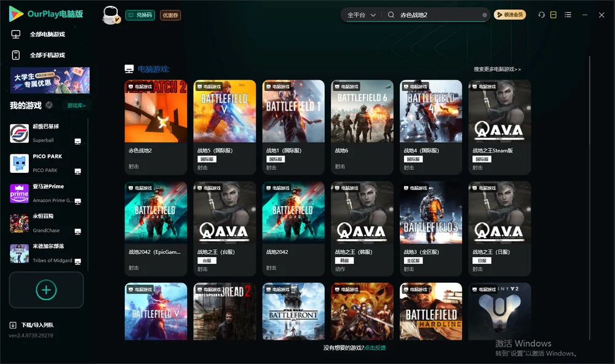Open the list menu icon in title bar
The height and width of the screenshot is (364, 615).
pyautogui.click(x=568, y=15)
